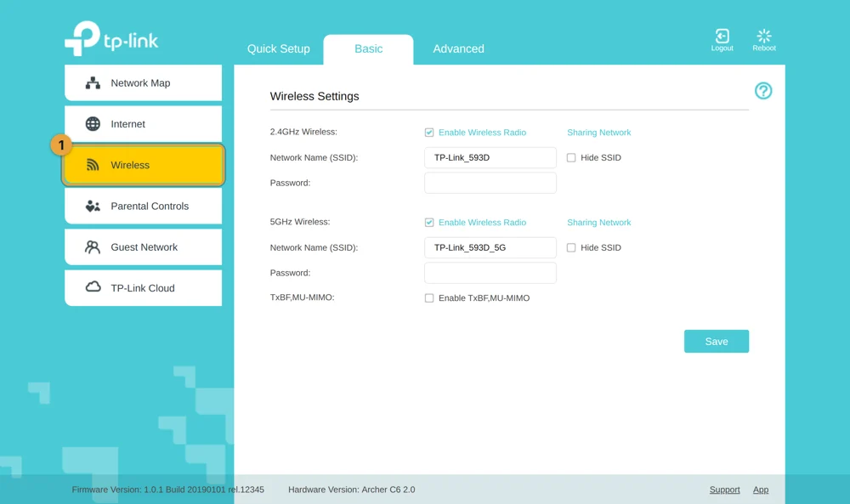The width and height of the screenshot is (850, 504).
Task: Click the Hardware Version Archer C6 text
Action: [352, 490]
